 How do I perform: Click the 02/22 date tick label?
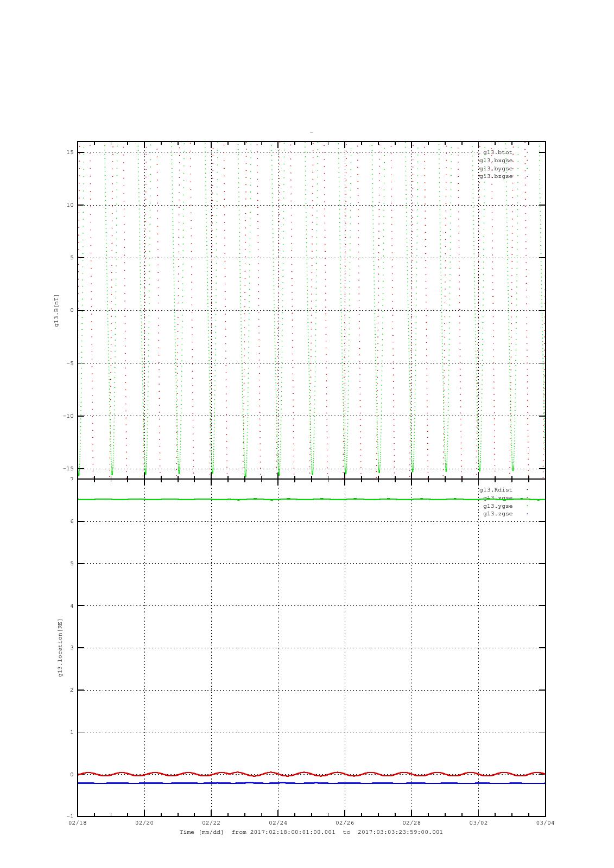click(211, 822)
